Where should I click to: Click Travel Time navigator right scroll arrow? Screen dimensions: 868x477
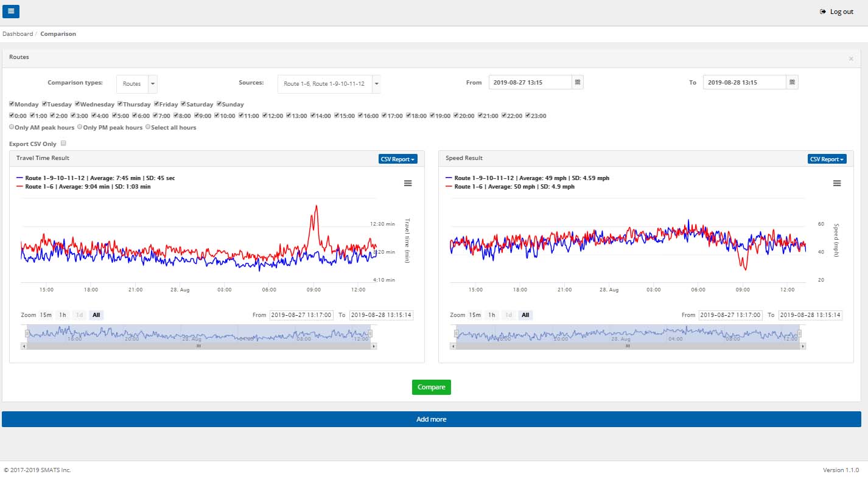pyautogui.click(x=374, y=346)
